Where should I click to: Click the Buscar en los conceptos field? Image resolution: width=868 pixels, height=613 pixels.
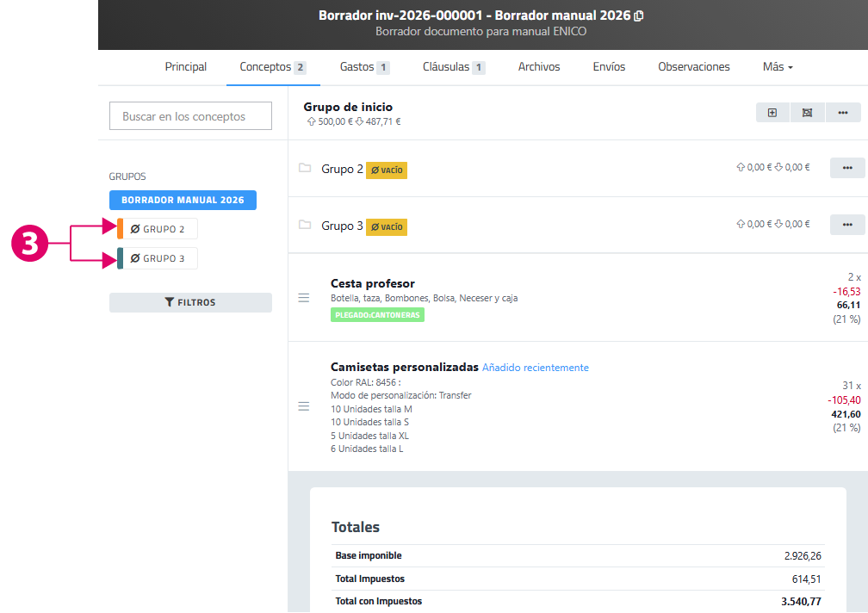[190, 116]
